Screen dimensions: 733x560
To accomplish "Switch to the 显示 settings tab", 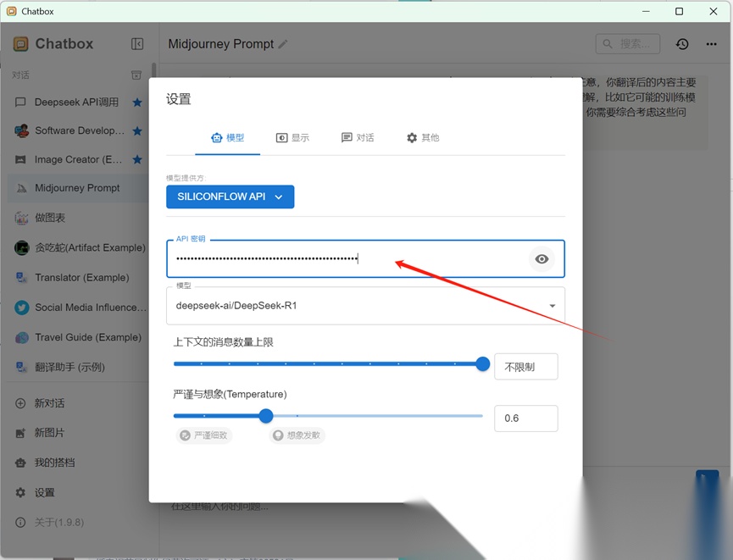I will coord(292,138).
